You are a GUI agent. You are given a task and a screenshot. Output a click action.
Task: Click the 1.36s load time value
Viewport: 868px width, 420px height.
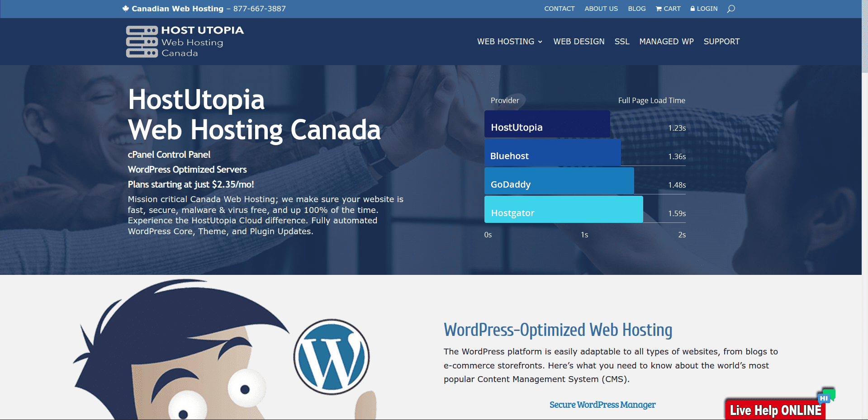pos(677,156)
